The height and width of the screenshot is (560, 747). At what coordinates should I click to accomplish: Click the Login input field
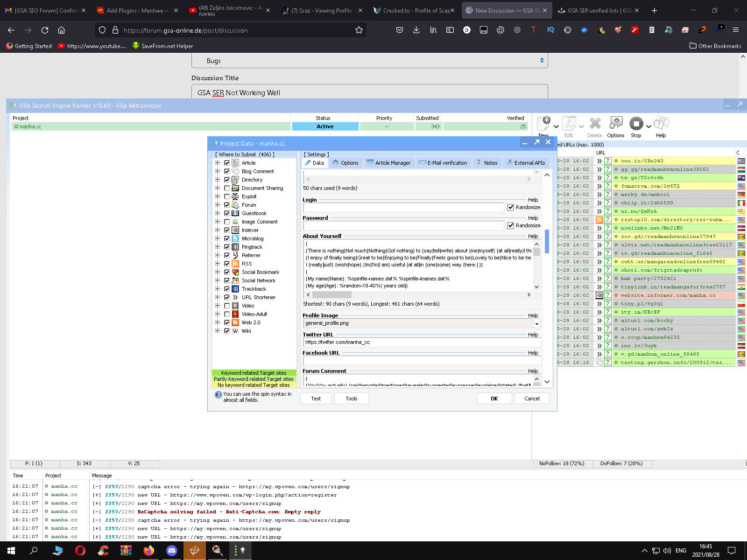403,207
